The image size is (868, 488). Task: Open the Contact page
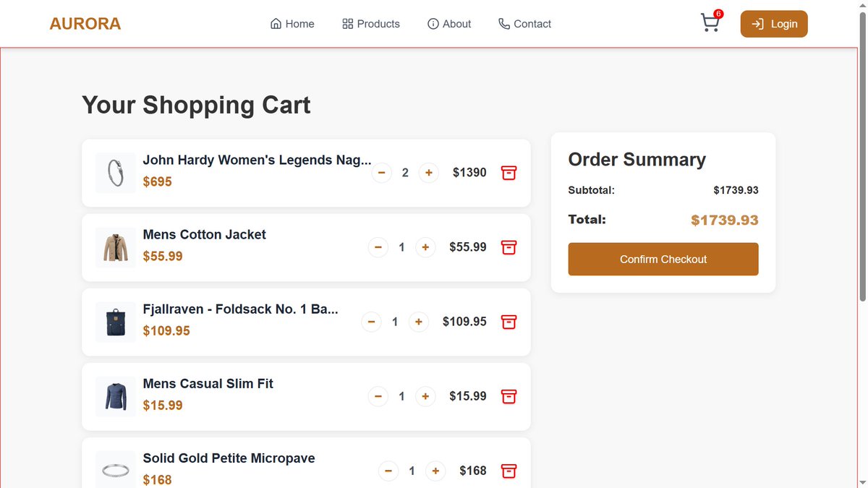(x=525, y=24)
